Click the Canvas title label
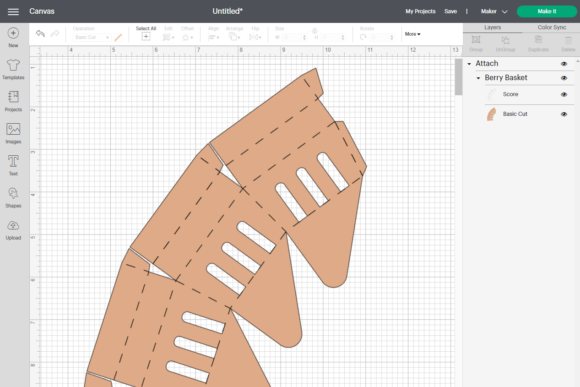The height and width of the screenshot is (387, 580). (x=42, y=11)
